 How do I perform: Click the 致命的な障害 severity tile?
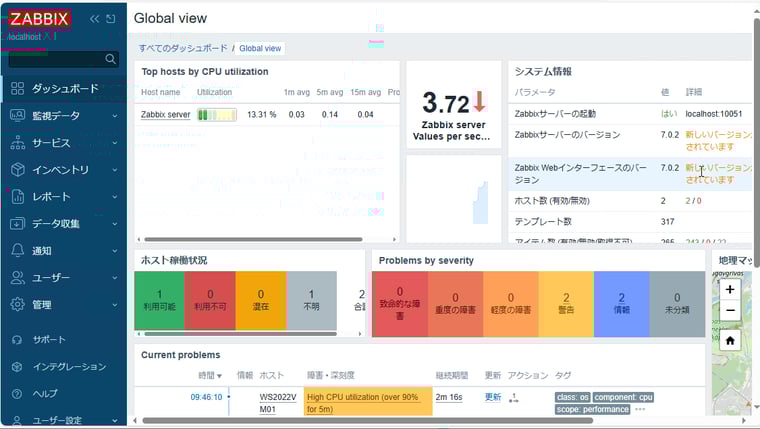[x=400, y=304]
